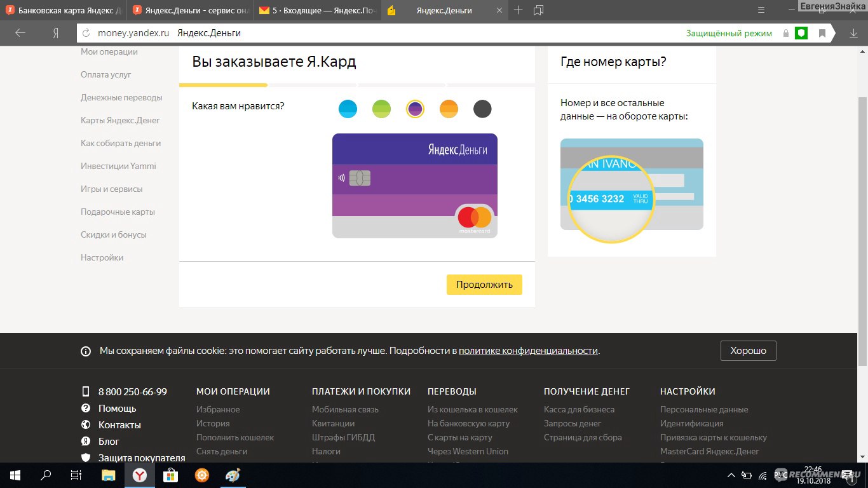
Task: Open Yandex home via the Я icon
Action: [56, 33]
